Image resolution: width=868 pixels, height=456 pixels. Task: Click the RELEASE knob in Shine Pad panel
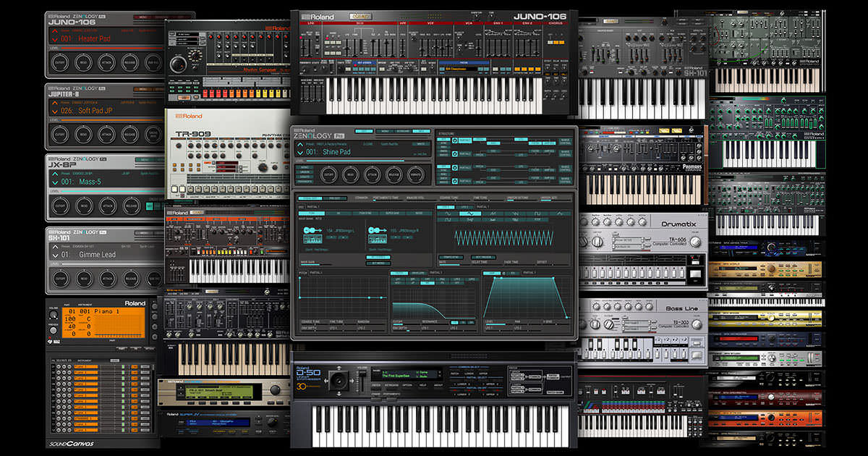coord(394,174)
